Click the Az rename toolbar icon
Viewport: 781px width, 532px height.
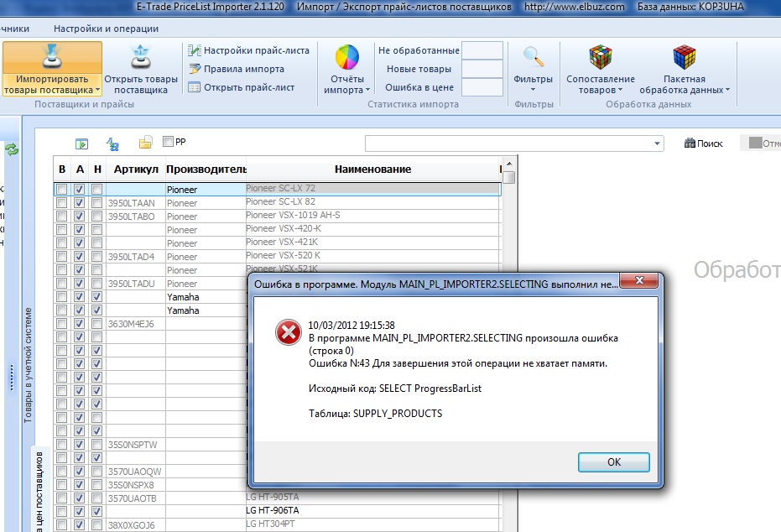(112, 144)
